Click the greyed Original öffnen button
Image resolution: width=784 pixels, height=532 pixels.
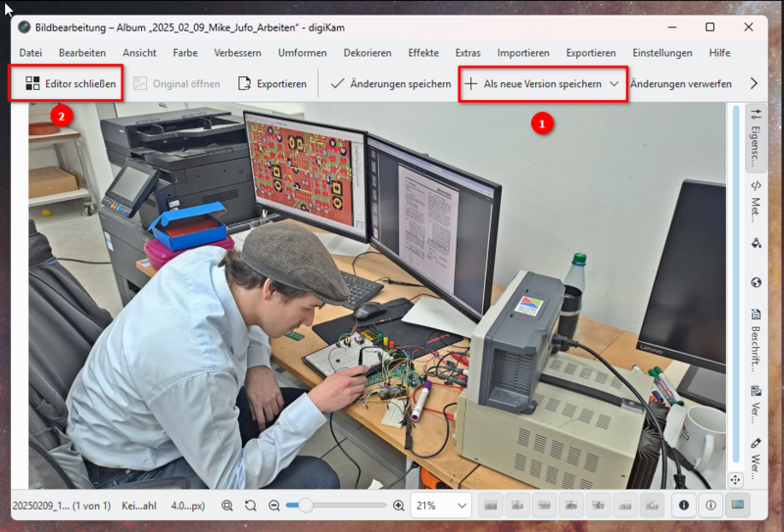(177, 83)
